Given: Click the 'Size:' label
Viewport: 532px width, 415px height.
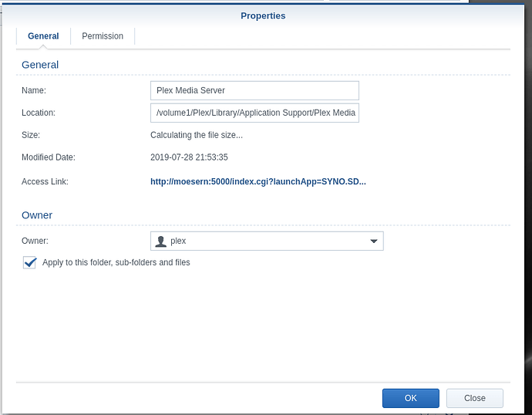Looking at the screenshot, I should [x=31, y=135].
